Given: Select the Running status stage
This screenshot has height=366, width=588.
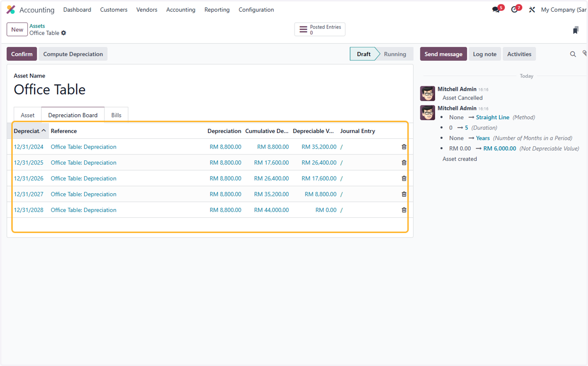Looking at the screenshot, I should pyautogui.click(x=395, y=54).
